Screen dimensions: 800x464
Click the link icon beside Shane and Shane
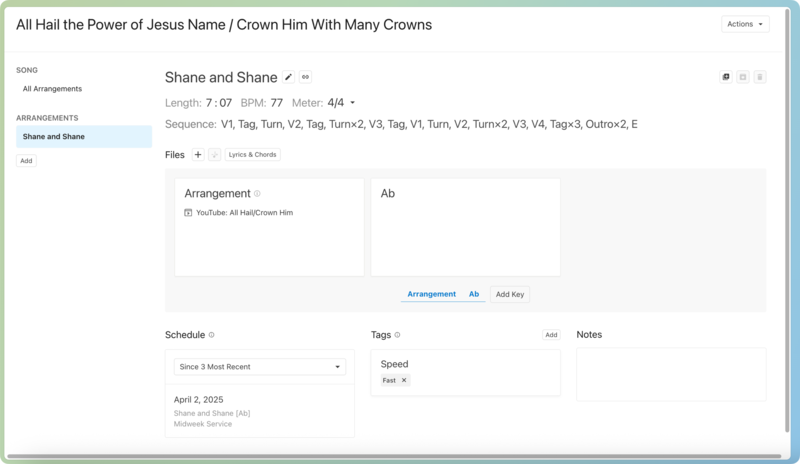point(306,77)
